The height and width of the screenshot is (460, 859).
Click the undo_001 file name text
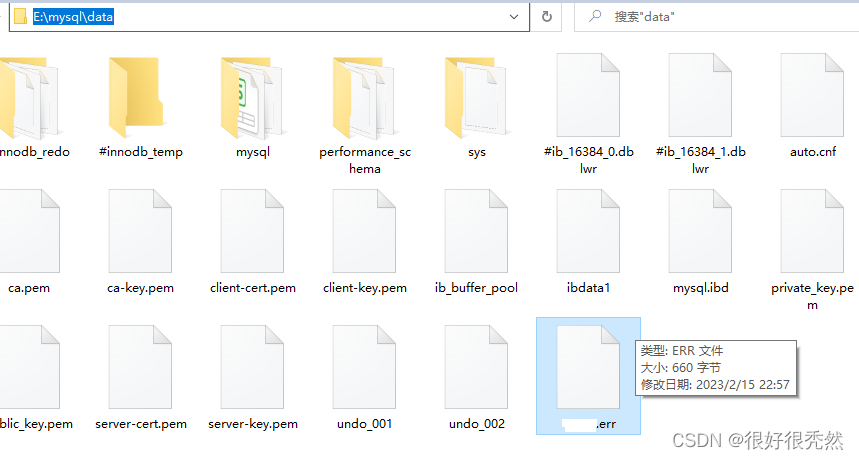tap(364, 424)
